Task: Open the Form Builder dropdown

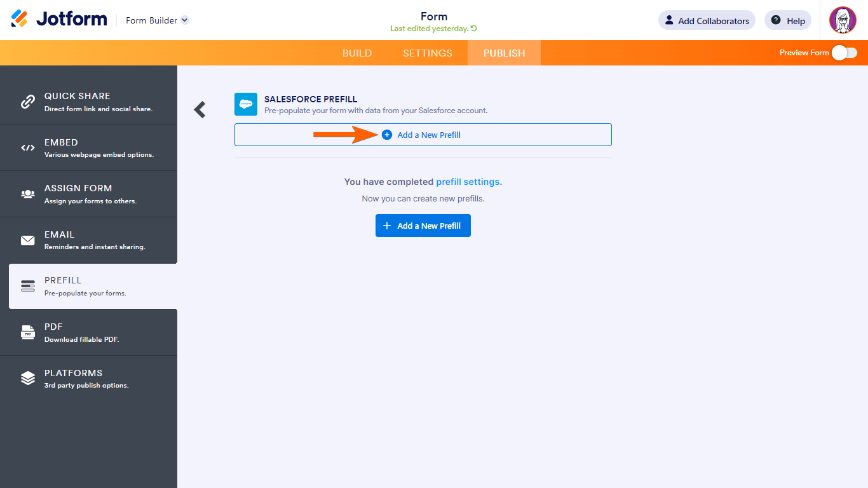Action: (x=158, y=20)
